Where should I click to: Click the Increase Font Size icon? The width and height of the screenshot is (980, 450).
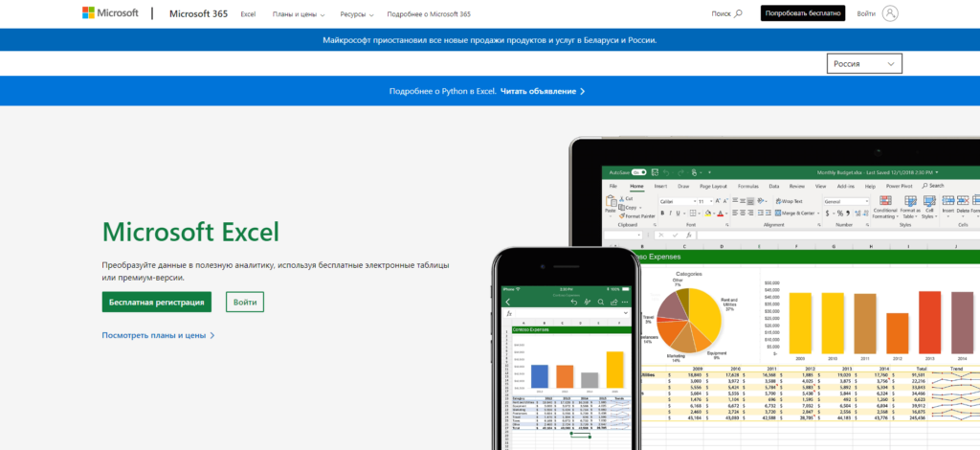point(718,201)
